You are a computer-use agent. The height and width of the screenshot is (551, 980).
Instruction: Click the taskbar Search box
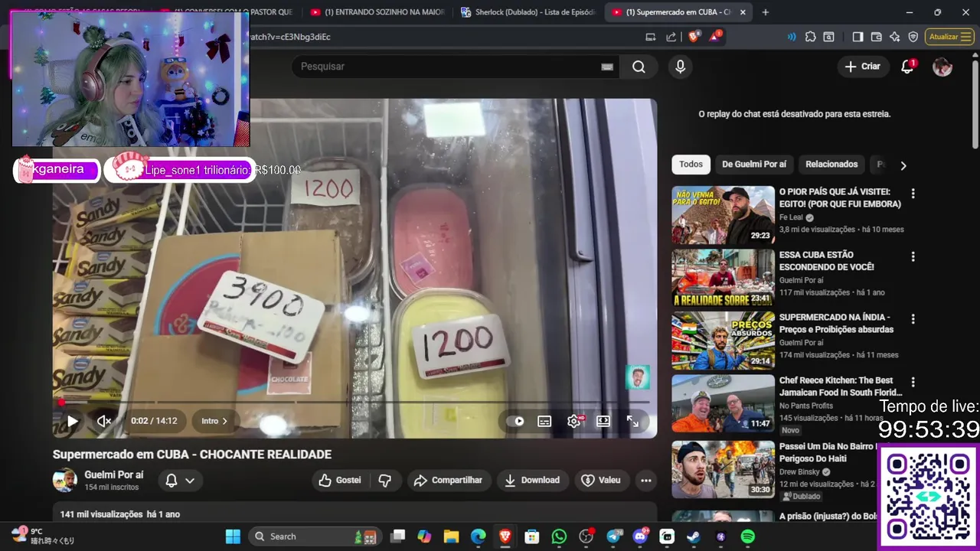click(314, 536)
